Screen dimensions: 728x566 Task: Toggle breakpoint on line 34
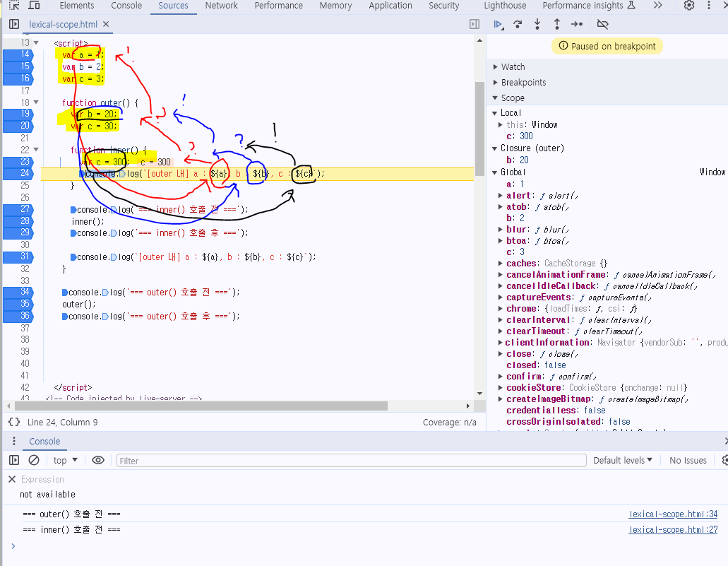(x=18, y=292)
